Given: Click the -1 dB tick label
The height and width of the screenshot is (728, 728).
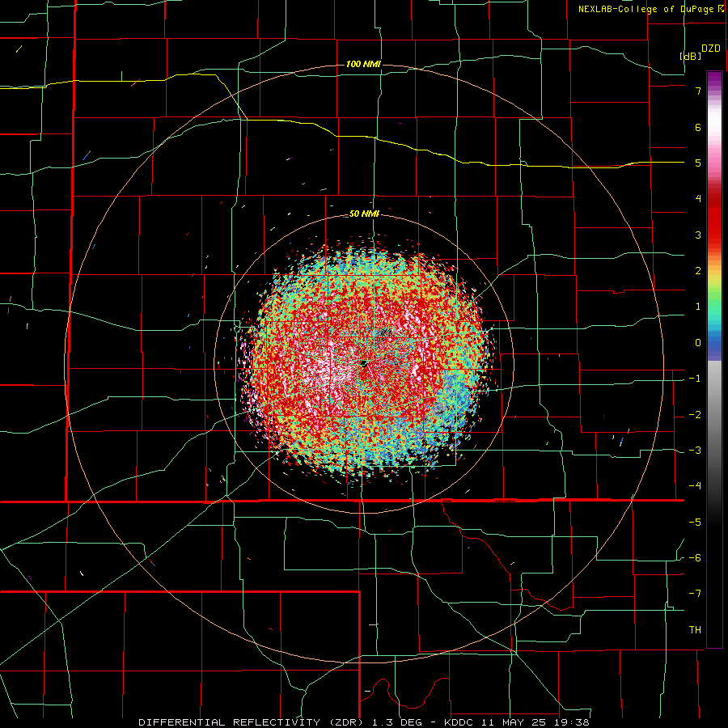Looking at the screenshot, I should coord(695,379).
